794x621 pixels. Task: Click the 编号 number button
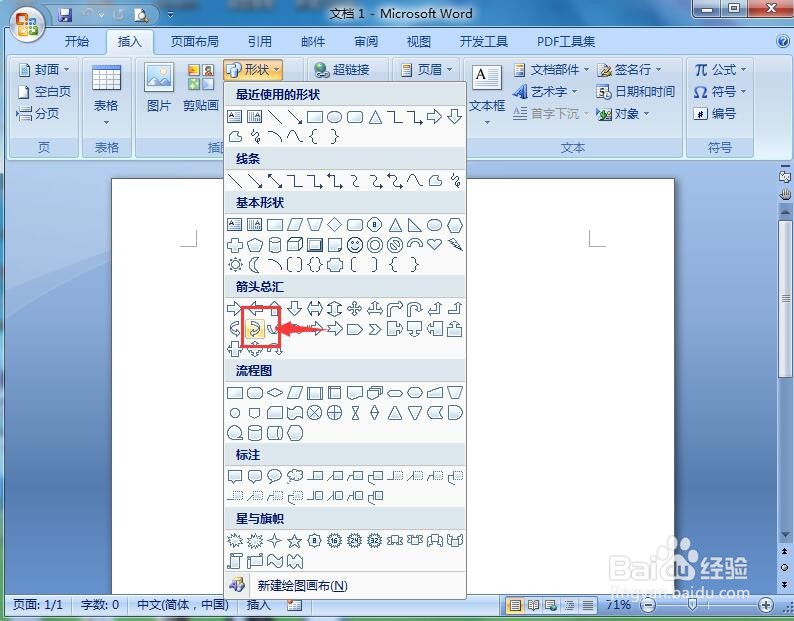coord(714,113)
